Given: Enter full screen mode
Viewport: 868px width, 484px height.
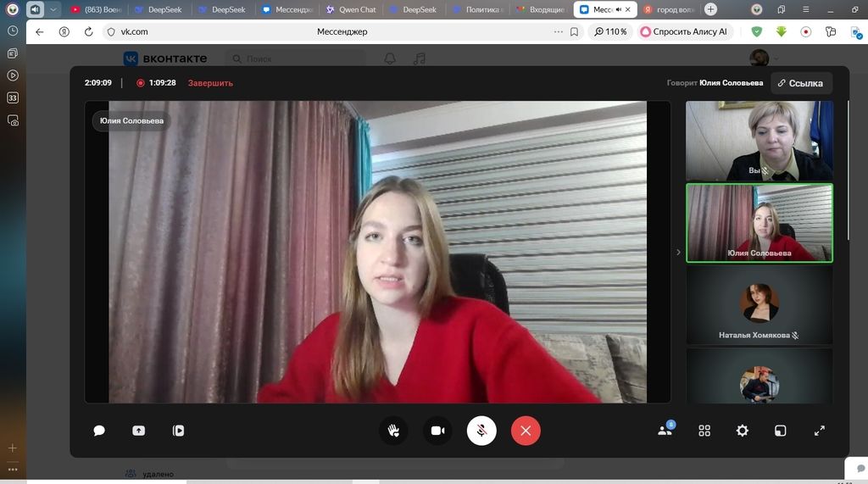Looking at the screenshot, I should click(820, 431).
